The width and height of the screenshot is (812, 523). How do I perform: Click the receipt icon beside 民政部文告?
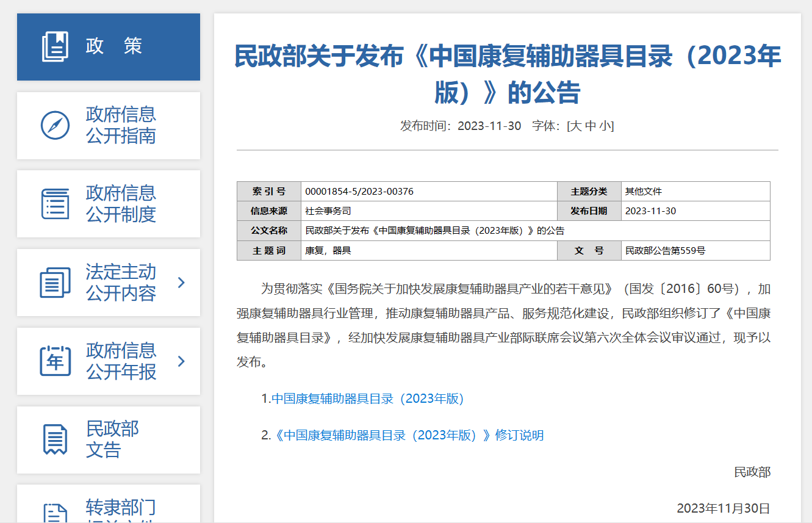pos(55,439)
